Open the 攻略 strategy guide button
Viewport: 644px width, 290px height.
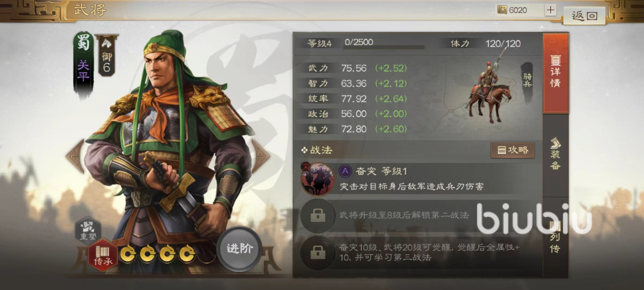coord(513,150)
